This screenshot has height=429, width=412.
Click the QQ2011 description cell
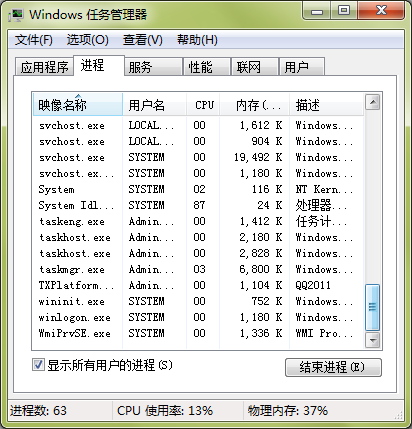[x=313, y=285]
